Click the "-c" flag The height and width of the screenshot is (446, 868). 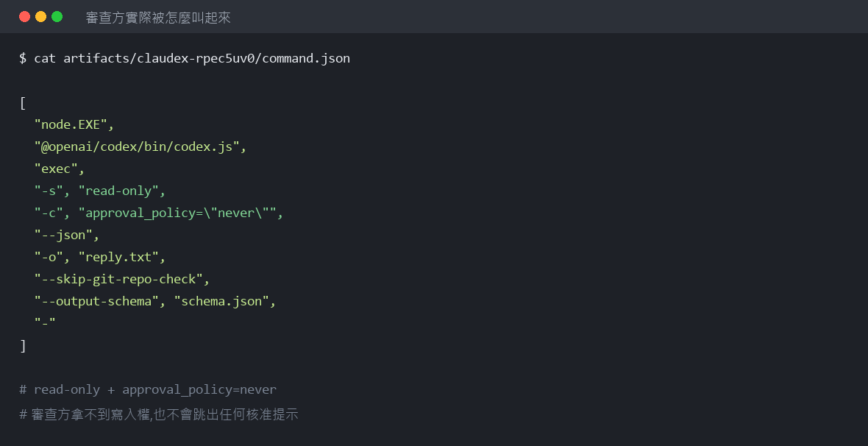coord(49,213)
